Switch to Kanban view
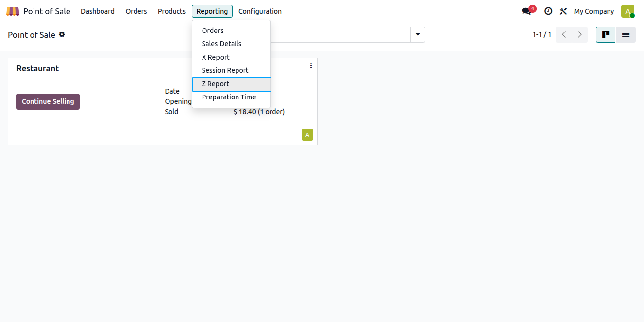Image resolution: width=644 pixels, height=322 pixels. pos(606,34)
